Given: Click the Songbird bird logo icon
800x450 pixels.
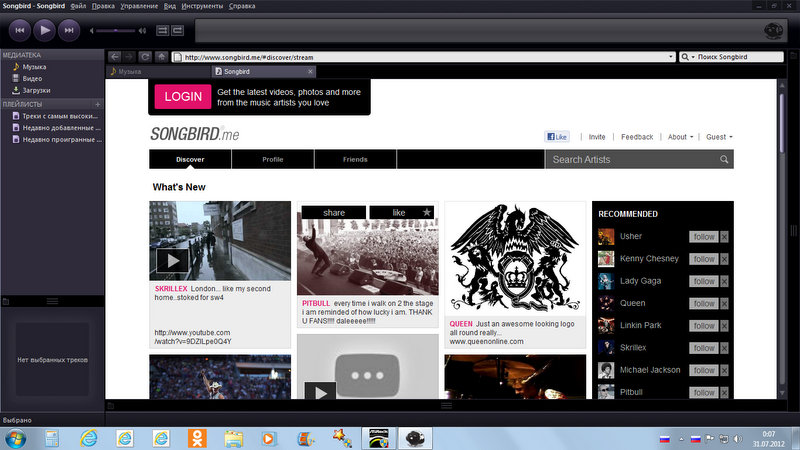Looking at the screenshot, I should pyautogui.click(x=773, y=31).
